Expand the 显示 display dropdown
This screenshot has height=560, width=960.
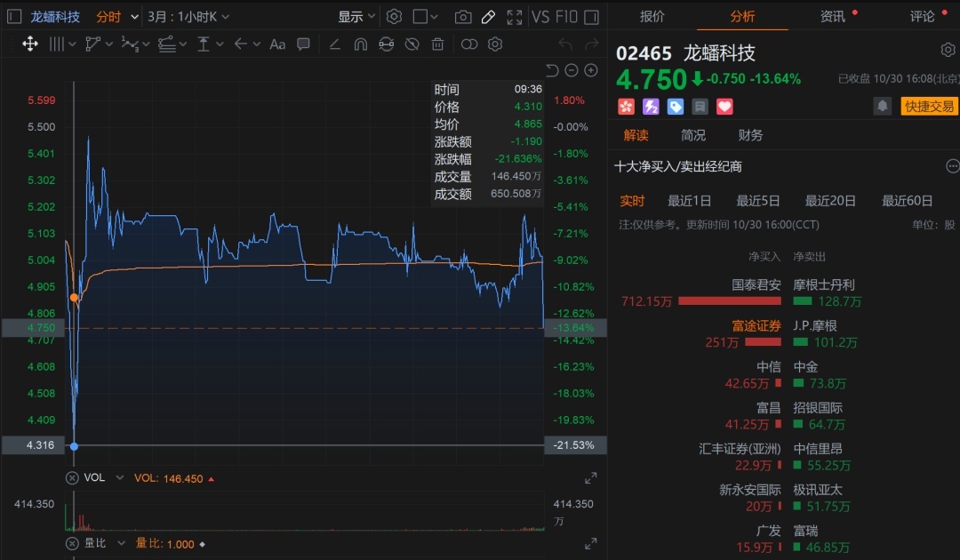357,17
